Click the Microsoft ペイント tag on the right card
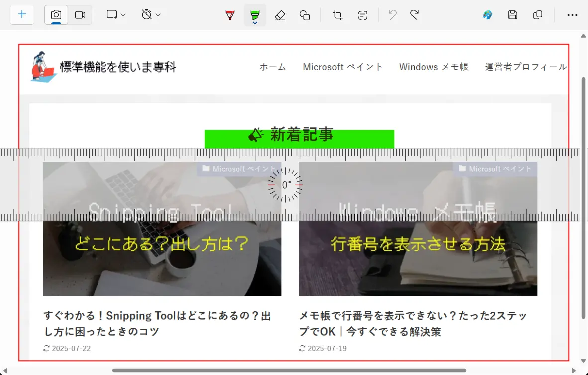This screenshot has height=375, width=588. (495, 169)
